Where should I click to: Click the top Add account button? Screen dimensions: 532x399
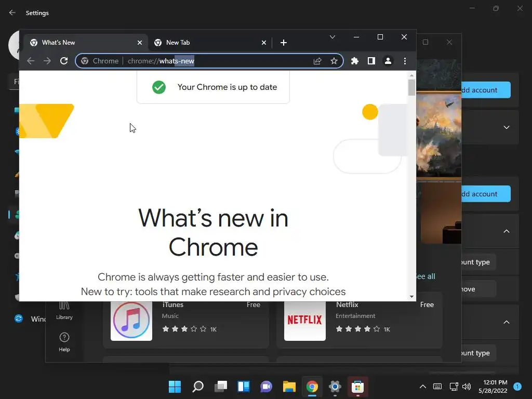pos(486,90)
